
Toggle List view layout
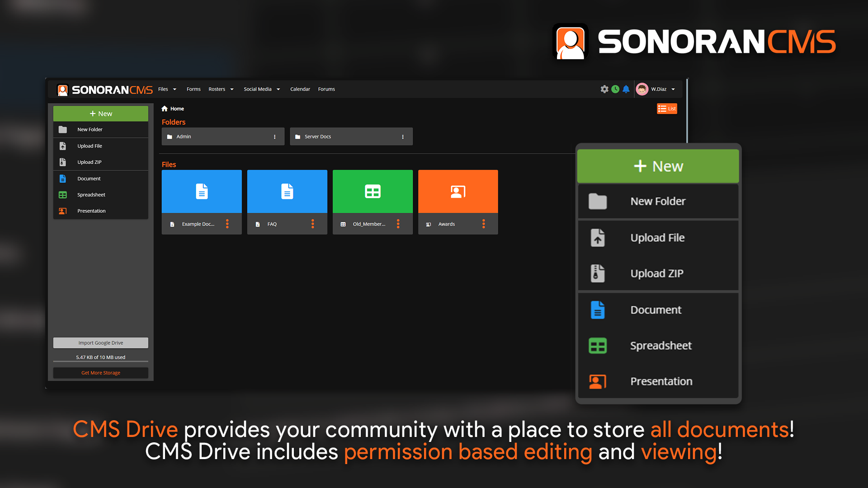667,108
